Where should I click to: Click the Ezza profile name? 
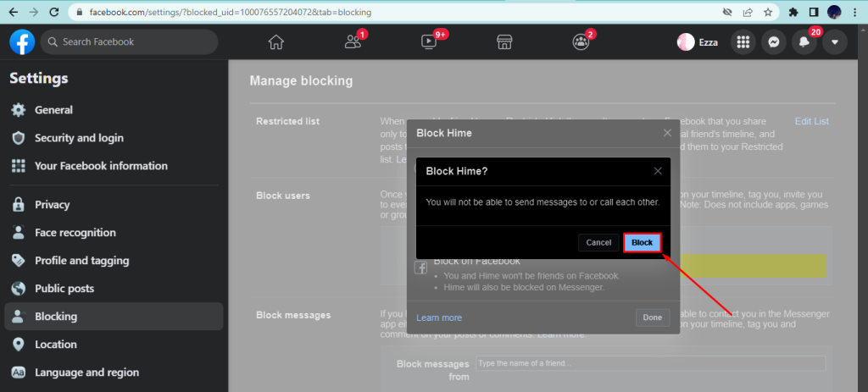point(709,42)
